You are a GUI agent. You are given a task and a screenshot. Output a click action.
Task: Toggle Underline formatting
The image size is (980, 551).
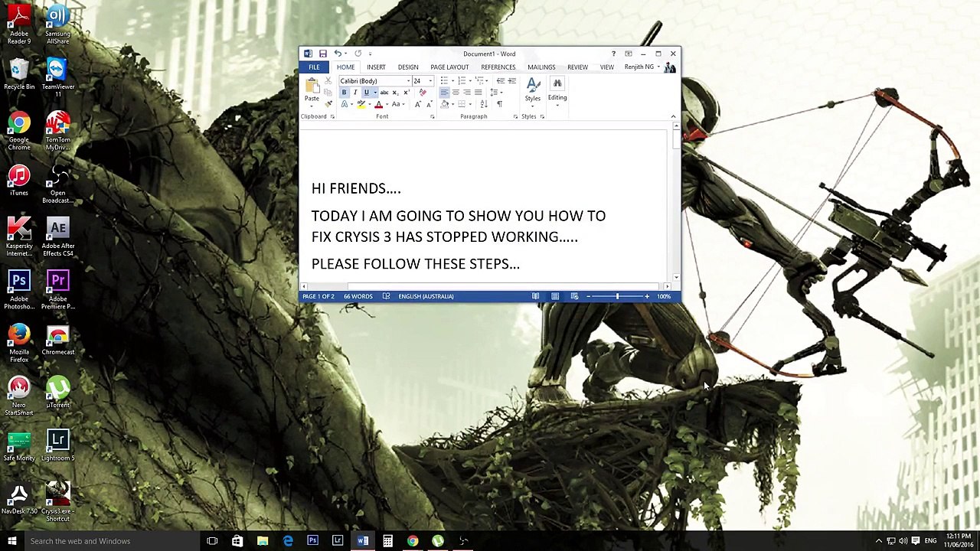(x=367, y=93)
